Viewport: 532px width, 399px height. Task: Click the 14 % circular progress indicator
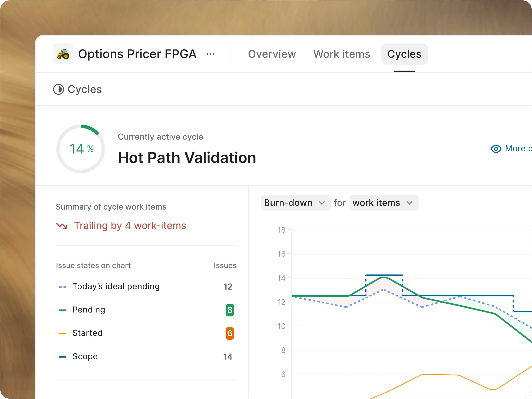click(x=81, y=148)
